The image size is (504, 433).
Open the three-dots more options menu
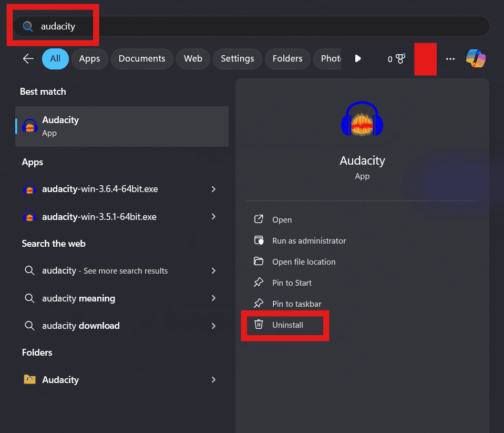pyautogui.click(x=450, y=59)
